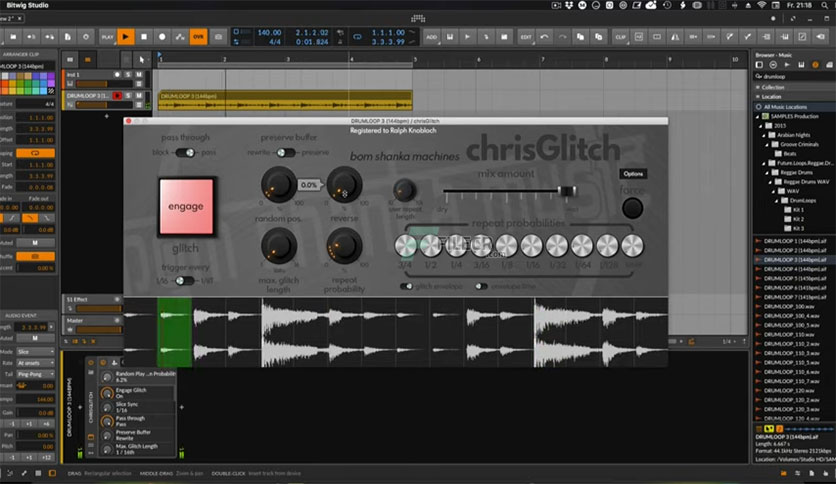
Task: Click browser play preview icon
Action: (x=787, y=64)
